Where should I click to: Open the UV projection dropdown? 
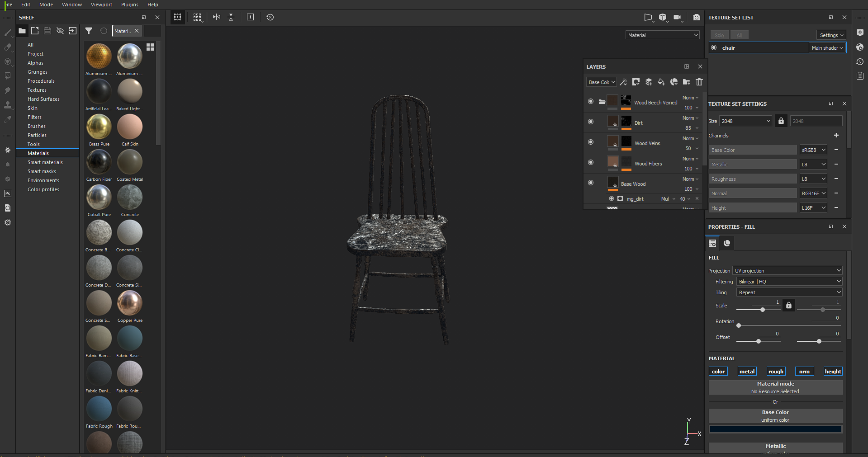(x=787, y=271)
